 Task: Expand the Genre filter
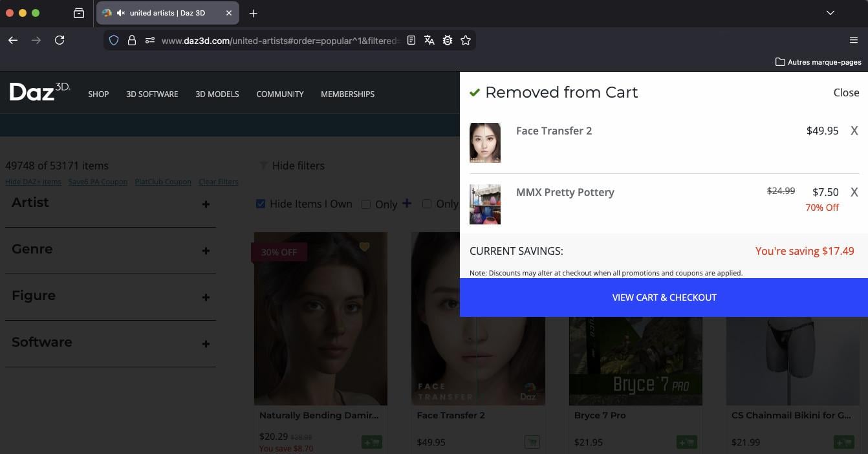point(206,251)
